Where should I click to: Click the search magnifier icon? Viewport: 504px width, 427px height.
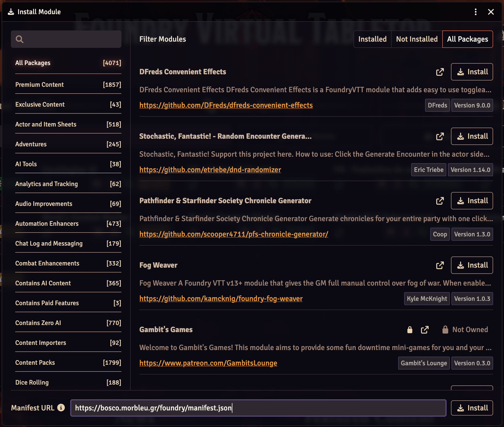[20, 39]
